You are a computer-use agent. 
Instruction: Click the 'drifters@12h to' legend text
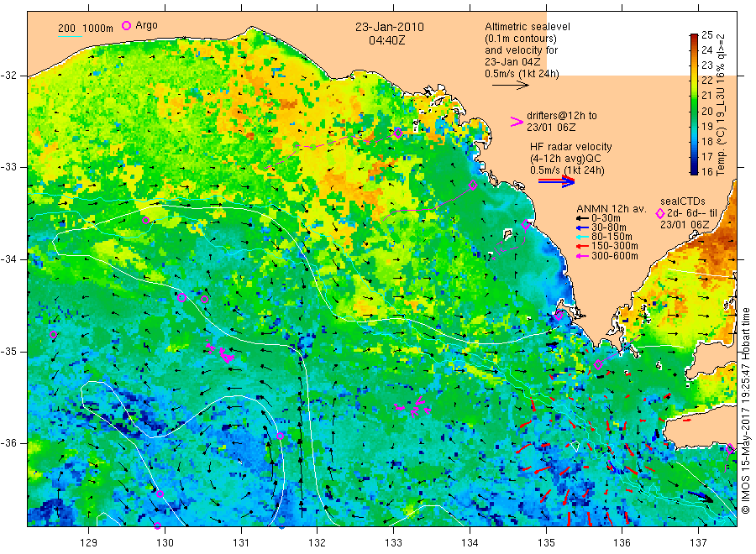(562, 116)
